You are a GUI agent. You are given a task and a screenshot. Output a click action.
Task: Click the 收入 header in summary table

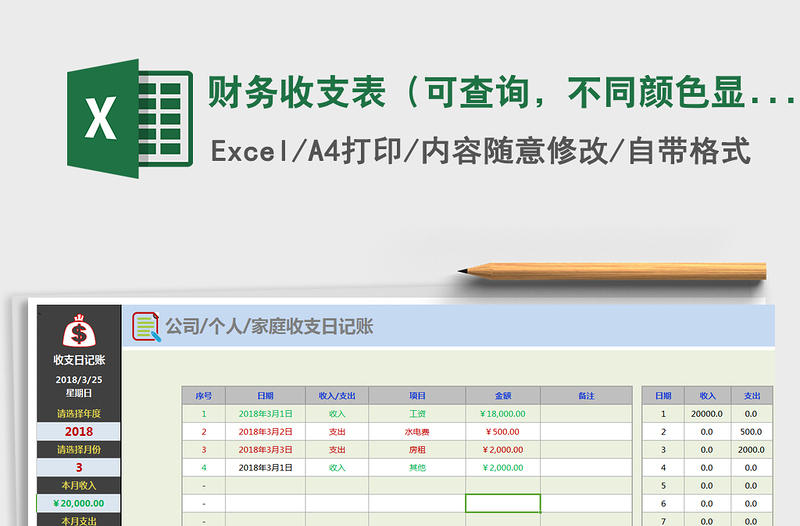(707, 396)
